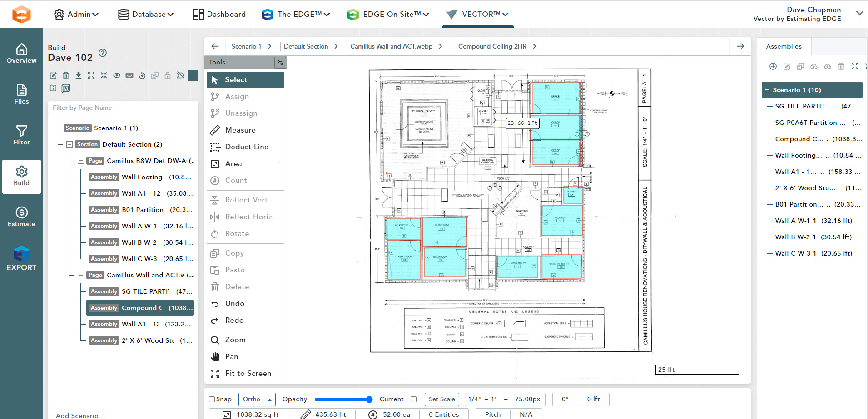Expand the Area tool submenu arrow
The image size is (868, 419).
(x=279, y=163)
